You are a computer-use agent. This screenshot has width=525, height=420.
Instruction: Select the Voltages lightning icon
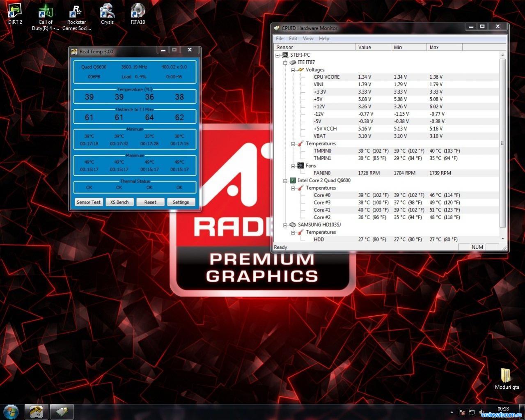(300, 70)
